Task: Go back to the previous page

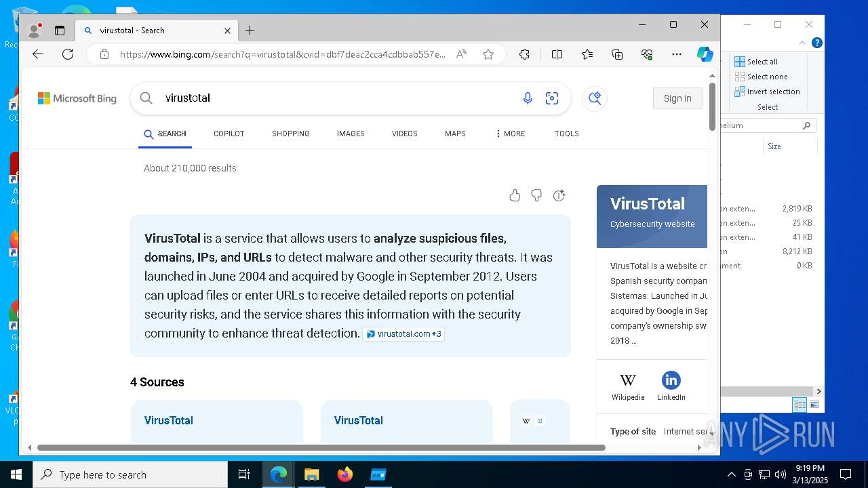Action: tap(38, 54)
